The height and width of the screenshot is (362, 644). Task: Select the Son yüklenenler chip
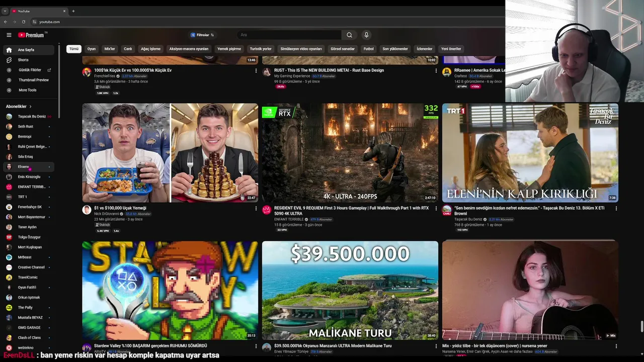pos(395,49)
